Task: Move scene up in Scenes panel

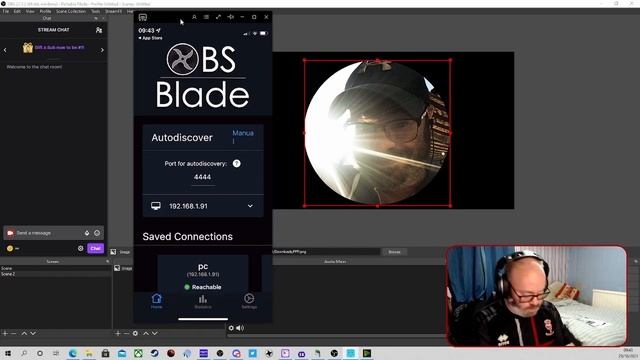Action: click(x=24, y=333)
